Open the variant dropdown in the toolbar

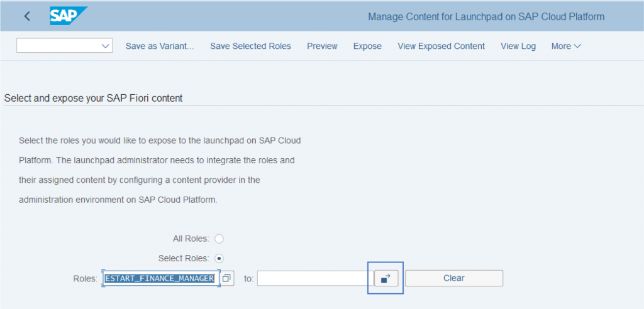pyautogui.click(x=64, y=46)
